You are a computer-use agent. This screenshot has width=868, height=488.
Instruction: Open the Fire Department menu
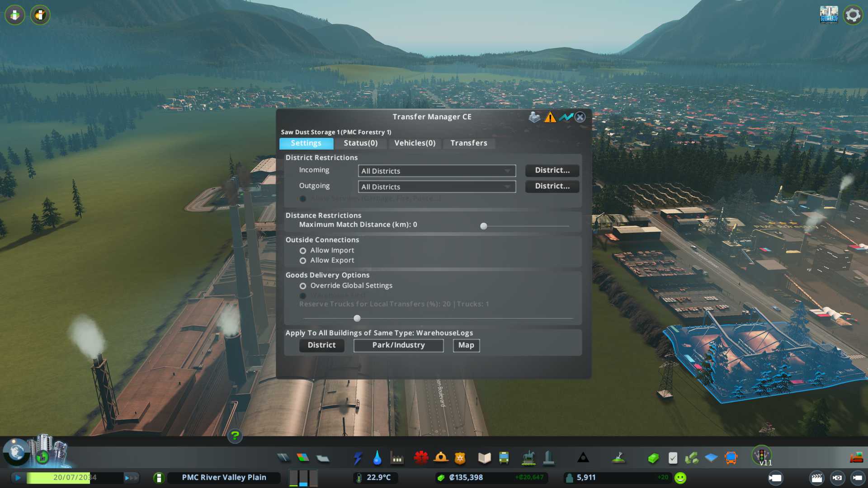click(441, 458)
